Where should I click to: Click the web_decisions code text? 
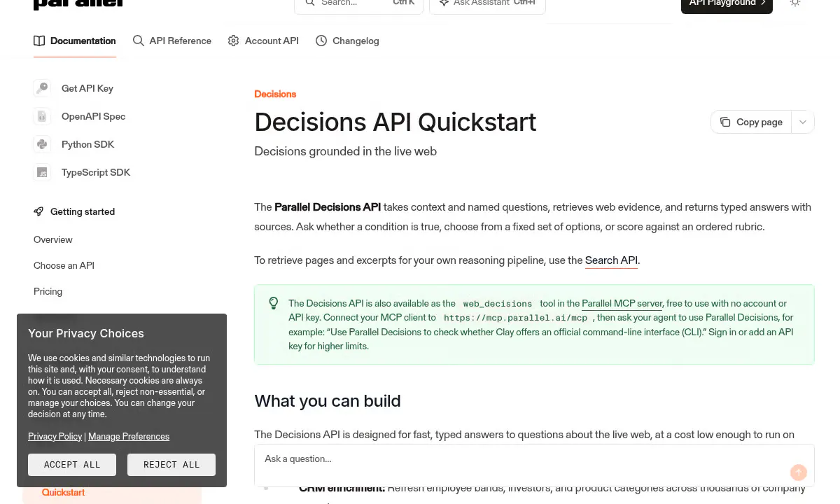pyautogui.click(x=498, y=304)
